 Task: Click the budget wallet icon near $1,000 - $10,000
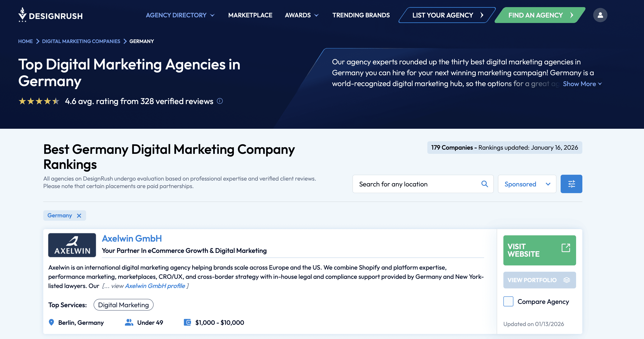click(x=188, y=322)
